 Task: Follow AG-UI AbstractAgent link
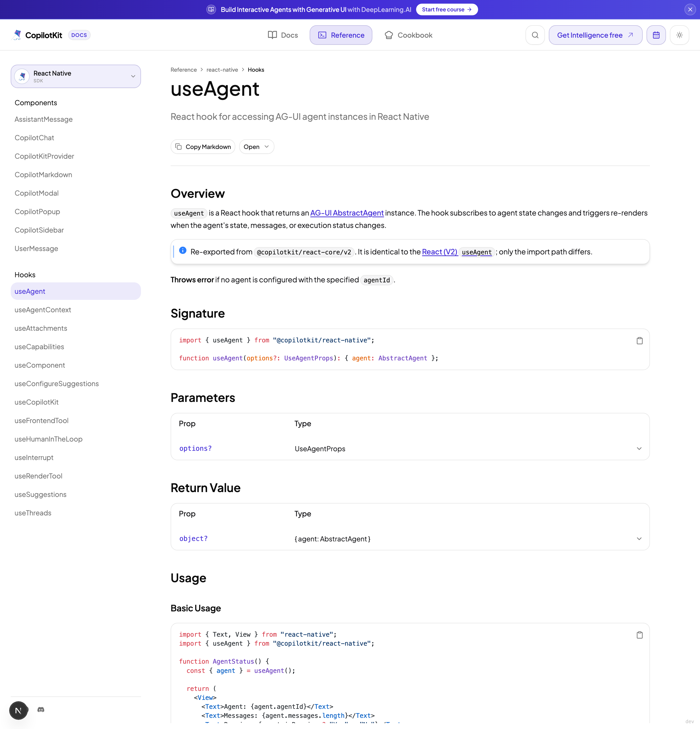click(347, 213)
